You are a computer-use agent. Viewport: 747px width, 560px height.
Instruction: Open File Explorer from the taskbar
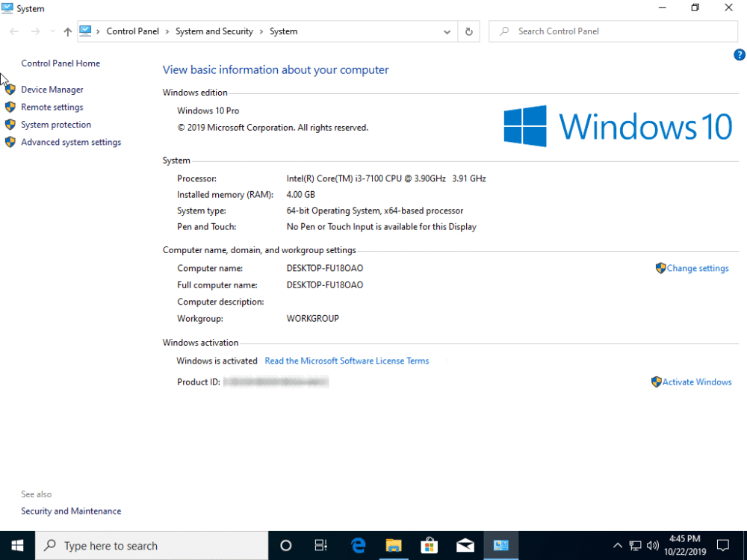click(x=394, y=545)
